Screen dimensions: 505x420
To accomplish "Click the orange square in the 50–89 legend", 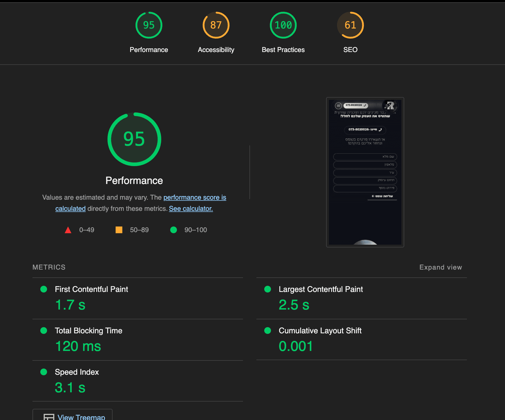I will (119, 230).
